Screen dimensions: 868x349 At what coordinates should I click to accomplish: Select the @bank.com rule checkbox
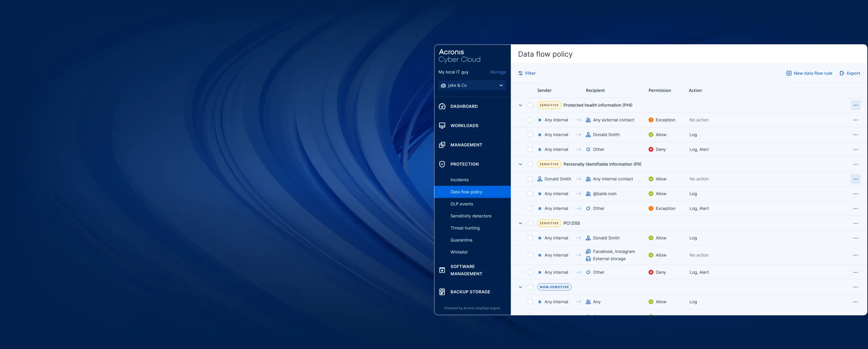530,194
